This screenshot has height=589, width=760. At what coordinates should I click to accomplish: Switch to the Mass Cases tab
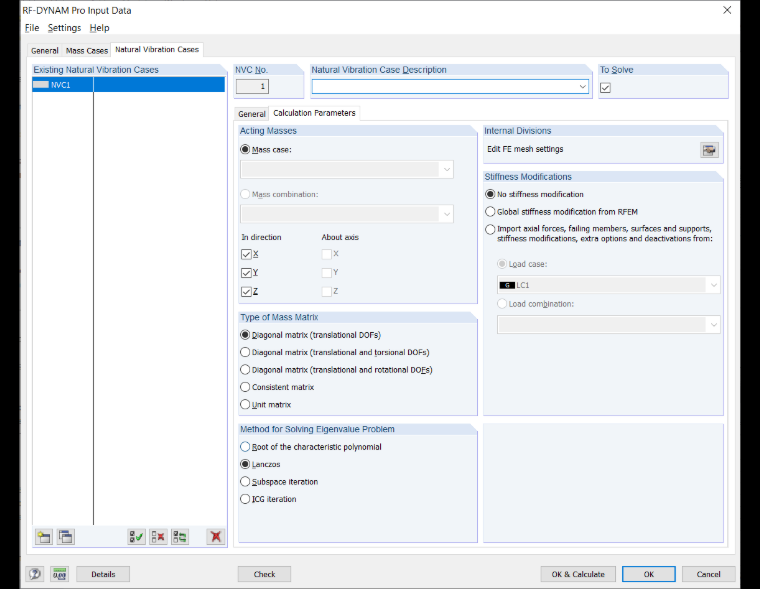[87, 50]
